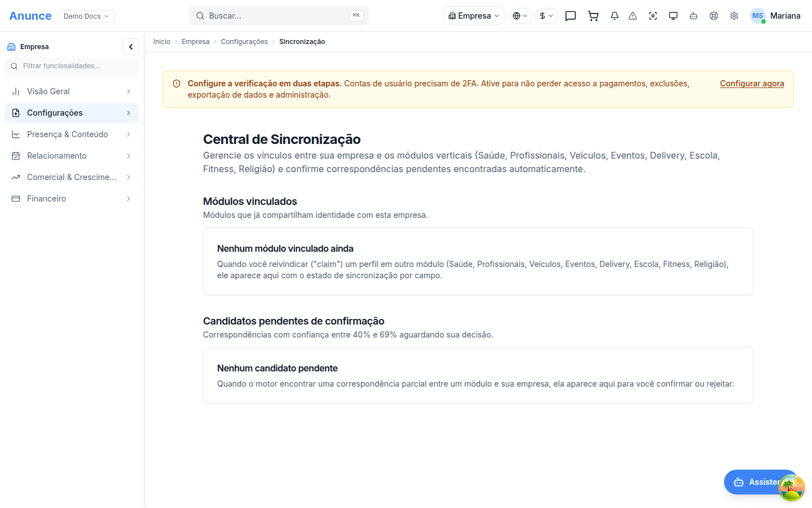Screen dimensions: 812x508
Task: Open the settings gear icon
Action: click(734, 16)
